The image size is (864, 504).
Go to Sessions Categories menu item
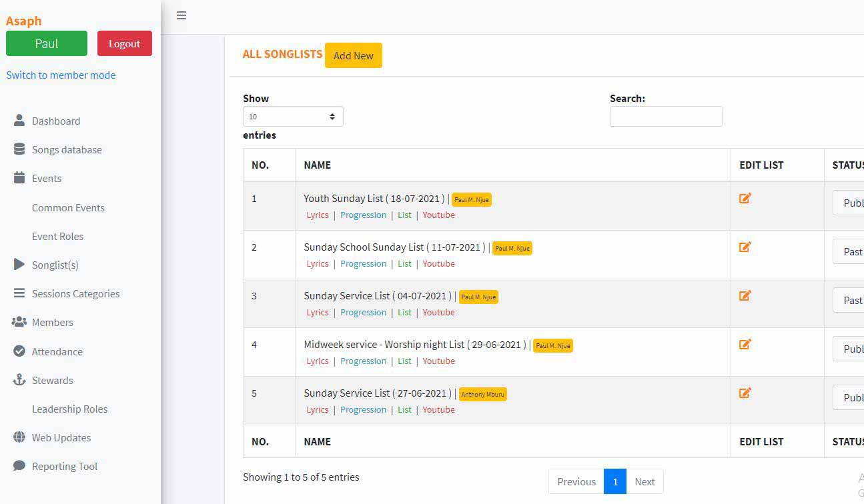point(75,294)
